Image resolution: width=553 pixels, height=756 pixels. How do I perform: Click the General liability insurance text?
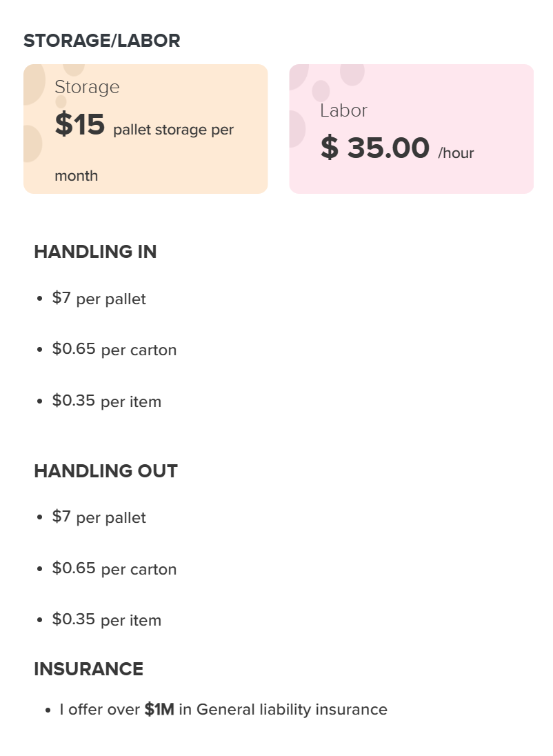[292, 710]
